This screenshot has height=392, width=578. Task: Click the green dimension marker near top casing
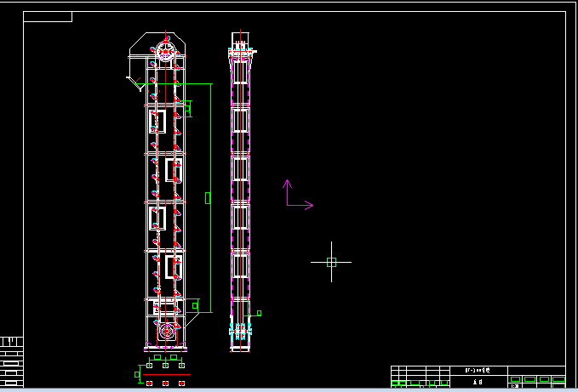(x=187, y=107)
